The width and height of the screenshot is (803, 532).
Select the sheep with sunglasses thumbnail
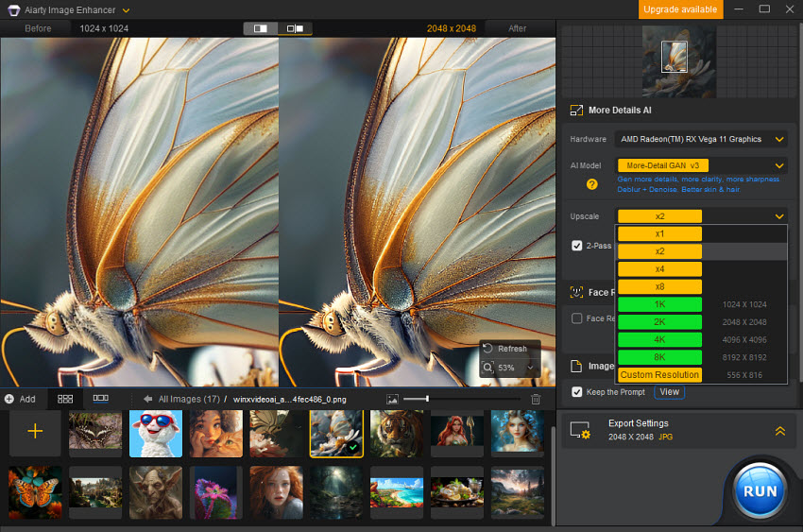pos(156,433)
